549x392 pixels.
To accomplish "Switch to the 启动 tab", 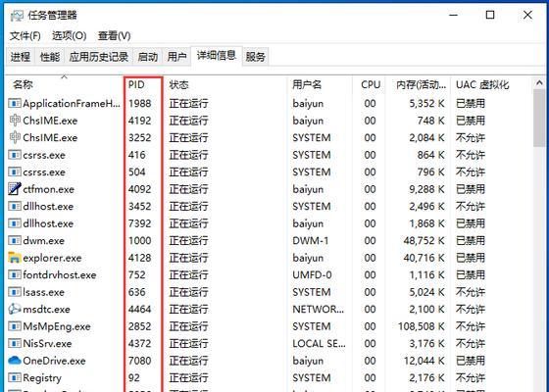I will (x=147, y=57).
